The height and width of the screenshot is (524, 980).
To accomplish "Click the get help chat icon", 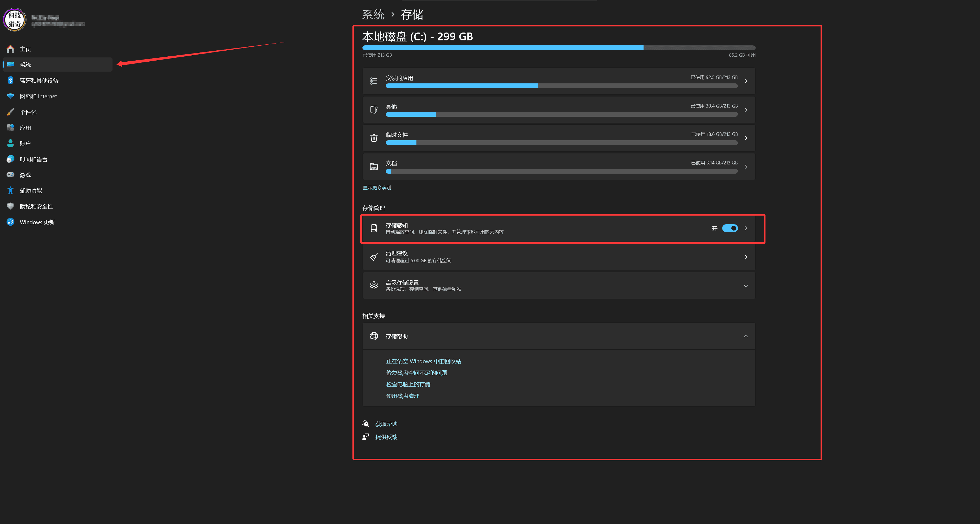I will click(366, 424).
